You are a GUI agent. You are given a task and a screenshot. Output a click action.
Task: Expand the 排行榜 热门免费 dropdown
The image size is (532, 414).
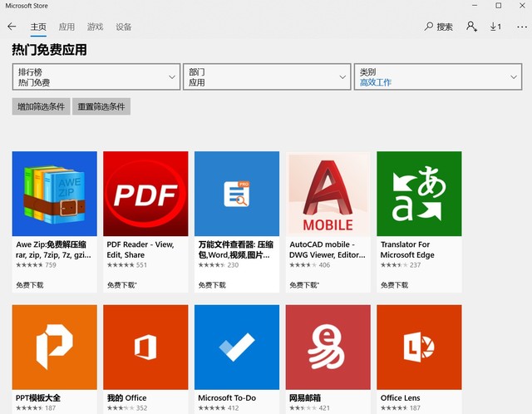(x=96, y=76)
